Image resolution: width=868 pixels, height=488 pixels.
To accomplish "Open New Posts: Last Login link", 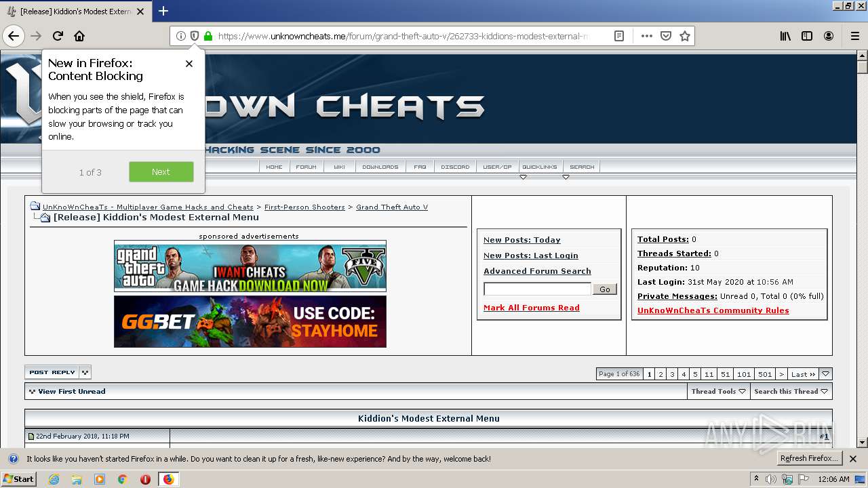I will pos(531,256).
